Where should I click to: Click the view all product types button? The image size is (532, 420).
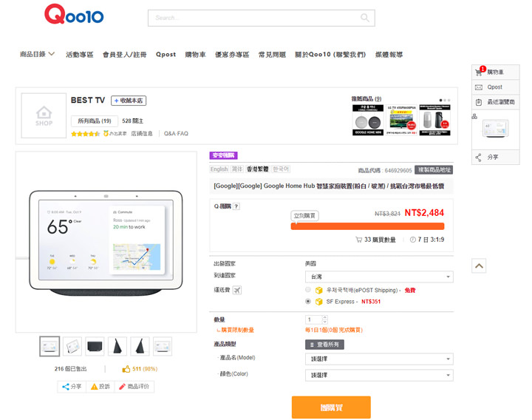point(324,345)
